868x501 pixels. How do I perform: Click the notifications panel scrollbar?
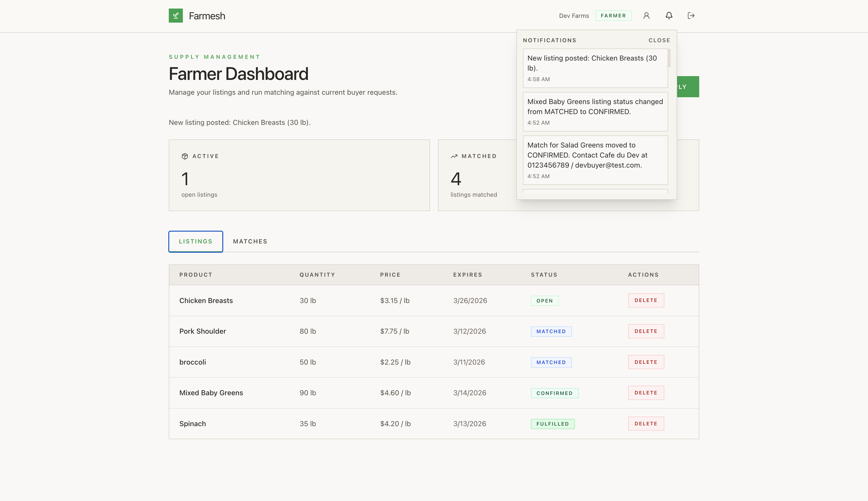click(669, 59)
